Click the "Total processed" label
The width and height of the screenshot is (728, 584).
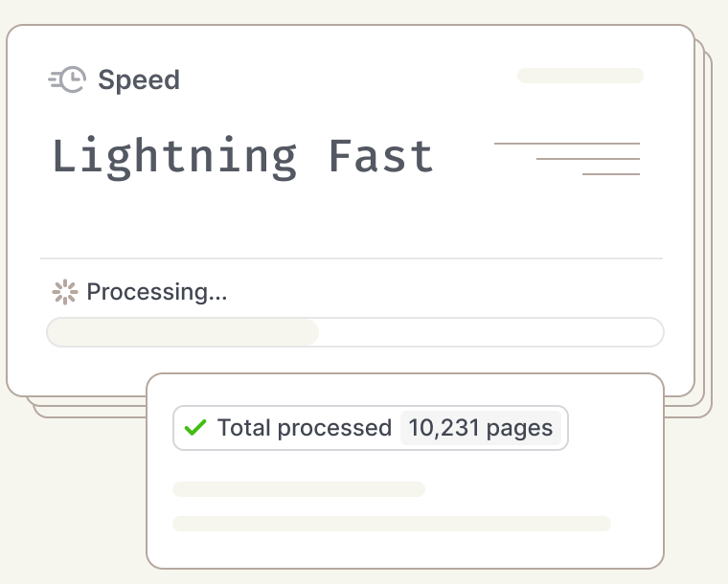tap(305, 428)
